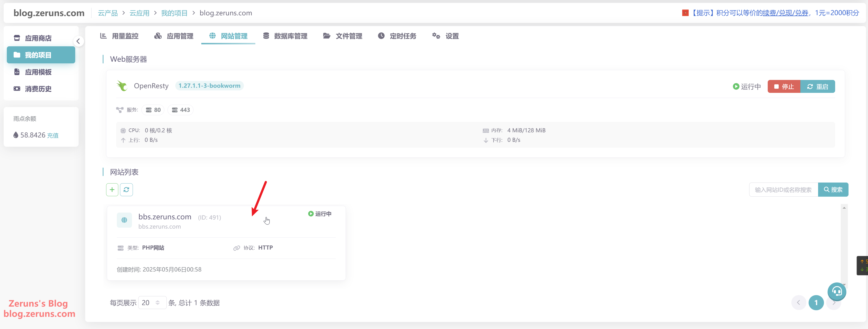Open the 数据库管理 tab
Image resolution: width=868 pixels, height=329 pixels.
tap(285, 36)
